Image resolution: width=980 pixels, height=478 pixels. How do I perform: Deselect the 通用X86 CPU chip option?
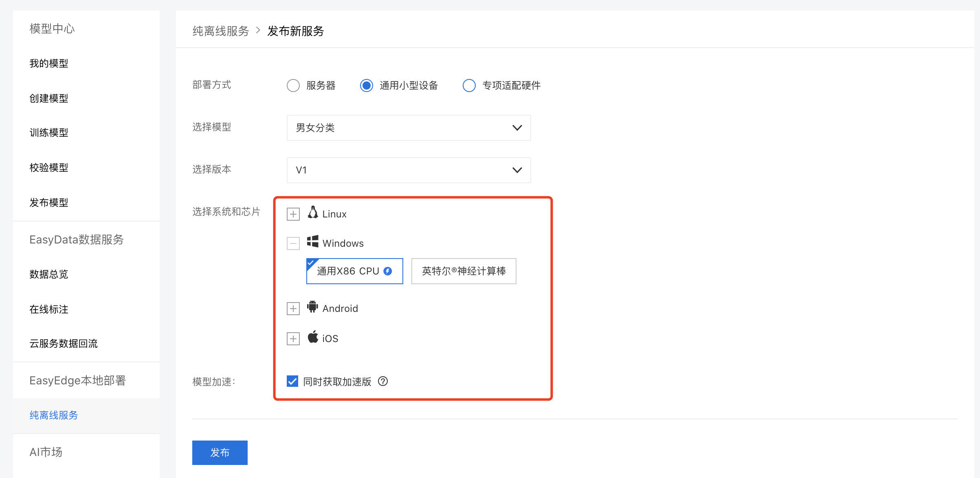(355, 271)
